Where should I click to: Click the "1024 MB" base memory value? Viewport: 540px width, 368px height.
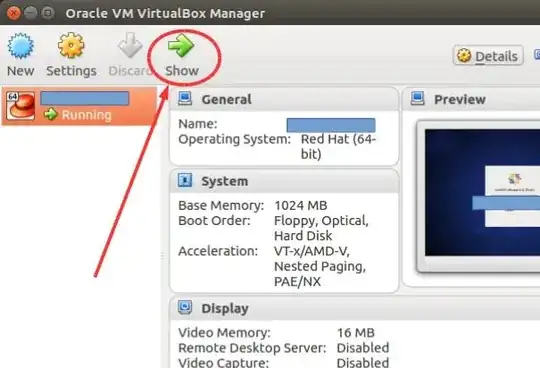(301, 206)
